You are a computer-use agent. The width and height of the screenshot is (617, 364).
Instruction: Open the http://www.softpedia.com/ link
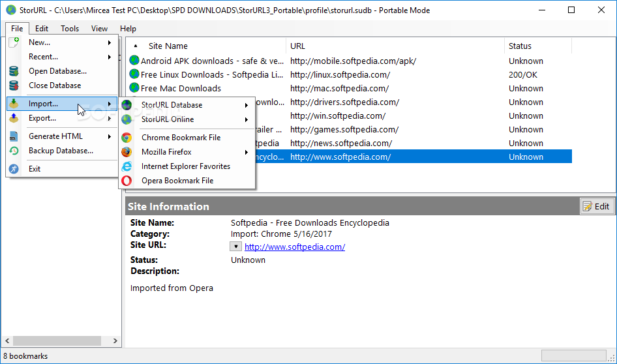(x=295, y=247)
